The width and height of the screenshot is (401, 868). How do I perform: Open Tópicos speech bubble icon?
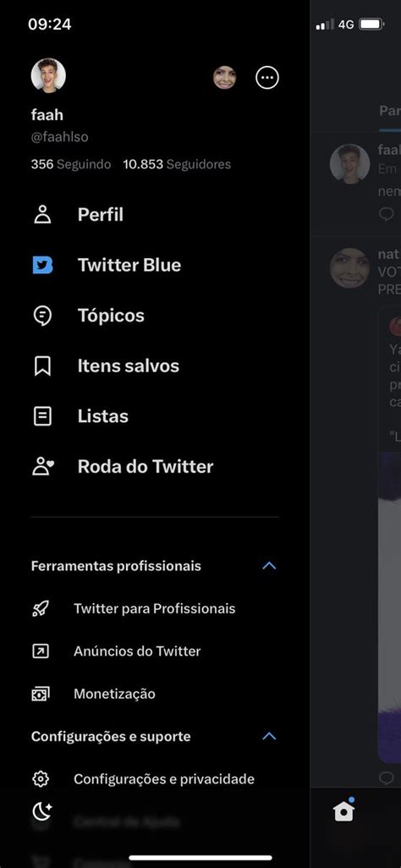coord(42,316)
